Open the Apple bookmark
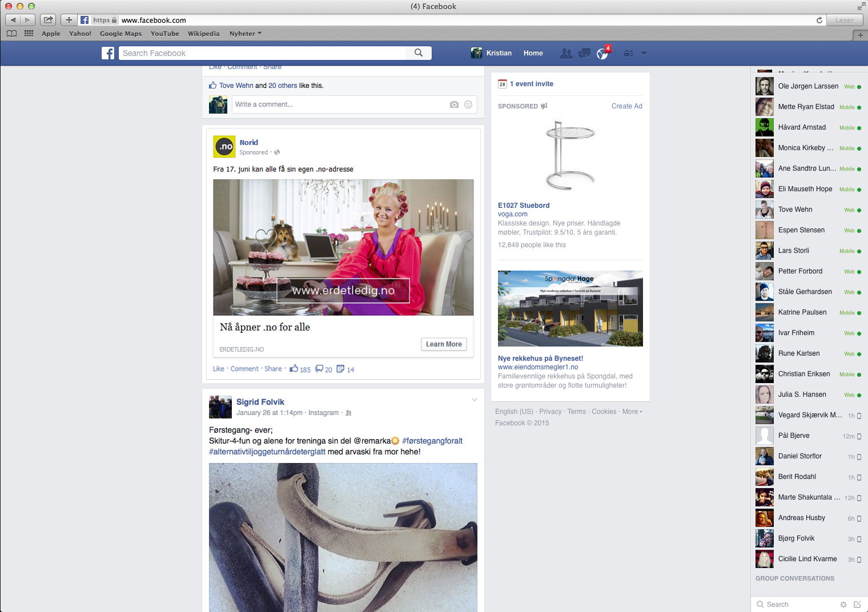This screenshot has height=612, width=868. (x=51, y=34)
